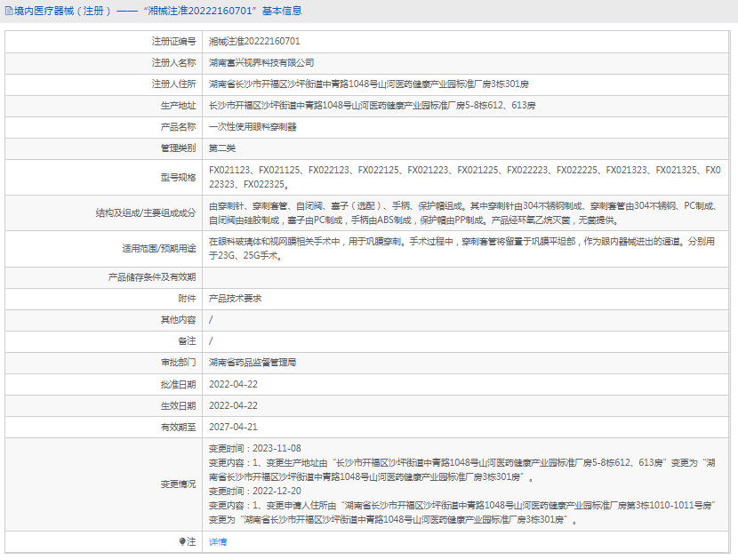Click the lightbulb icon next to 注

182,541
